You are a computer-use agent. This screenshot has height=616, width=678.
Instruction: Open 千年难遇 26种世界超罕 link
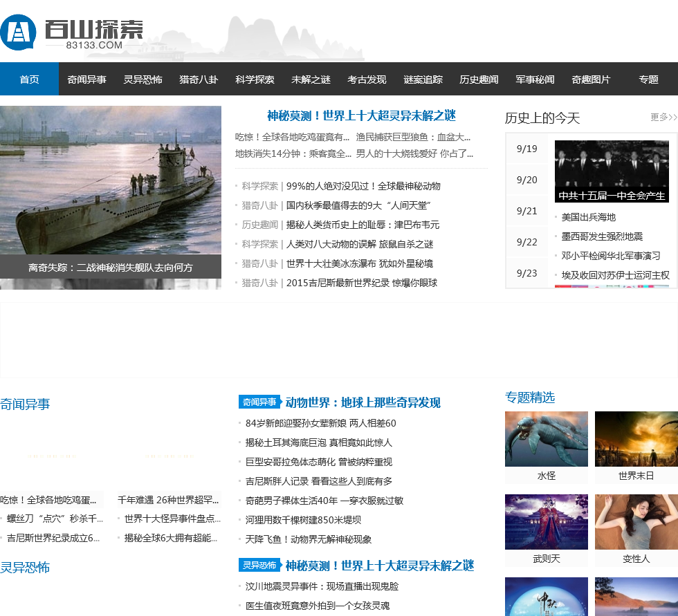(x=169, y=500)
